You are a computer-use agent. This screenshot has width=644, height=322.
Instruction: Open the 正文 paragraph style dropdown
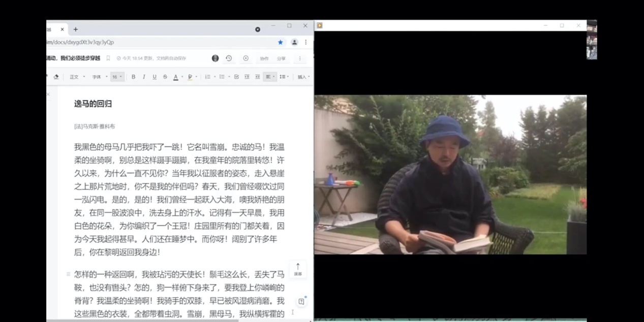point(77,77)
